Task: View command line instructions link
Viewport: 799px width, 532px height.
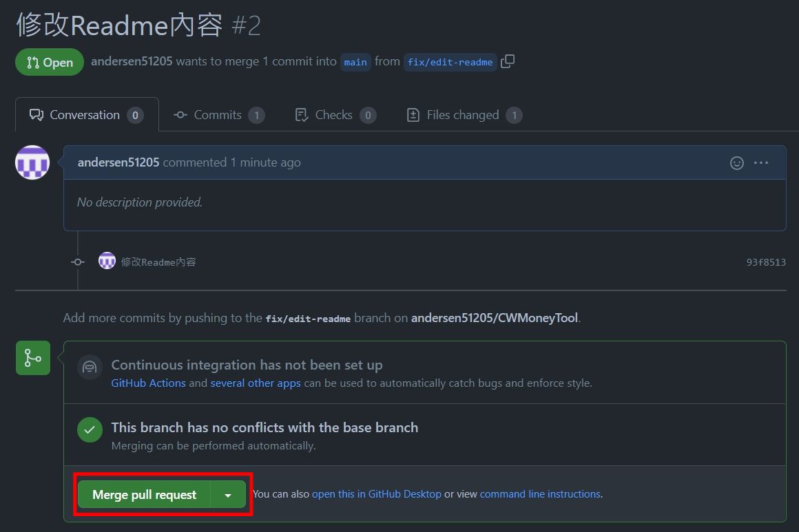Action: (x=540, y=494)
